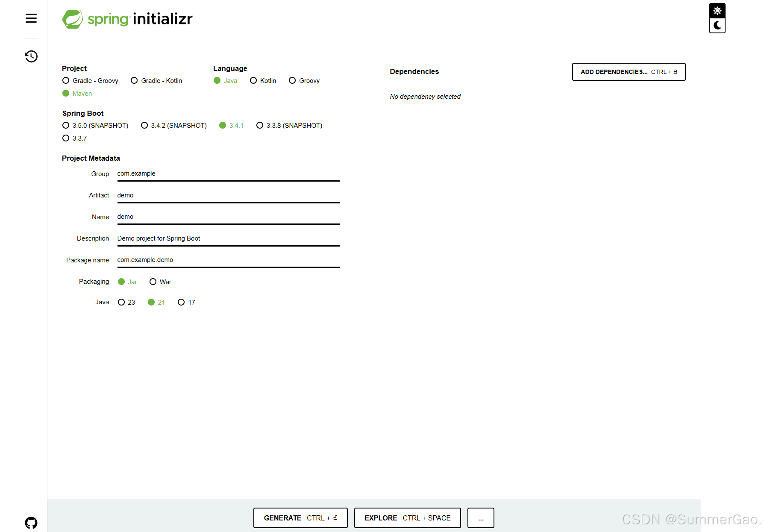Switch to dark theme
Screen dimensions: 764x532
[x=717, y=26]
